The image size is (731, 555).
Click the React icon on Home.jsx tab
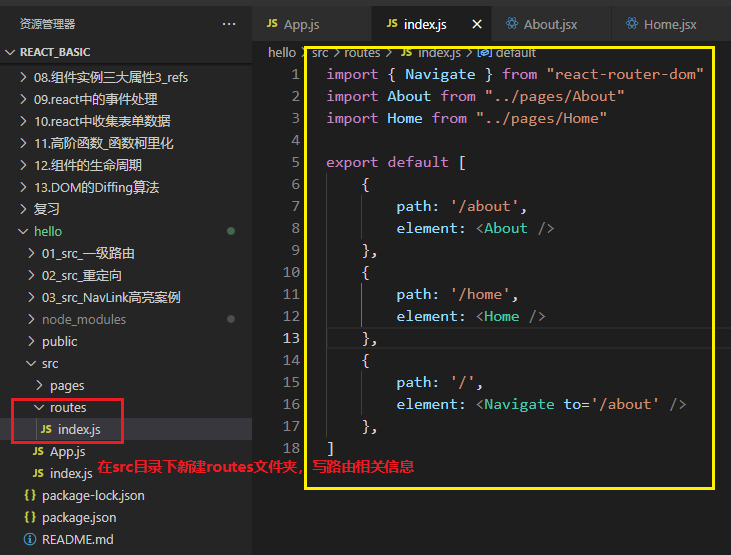pyautogui.click(x=632, y=23)
